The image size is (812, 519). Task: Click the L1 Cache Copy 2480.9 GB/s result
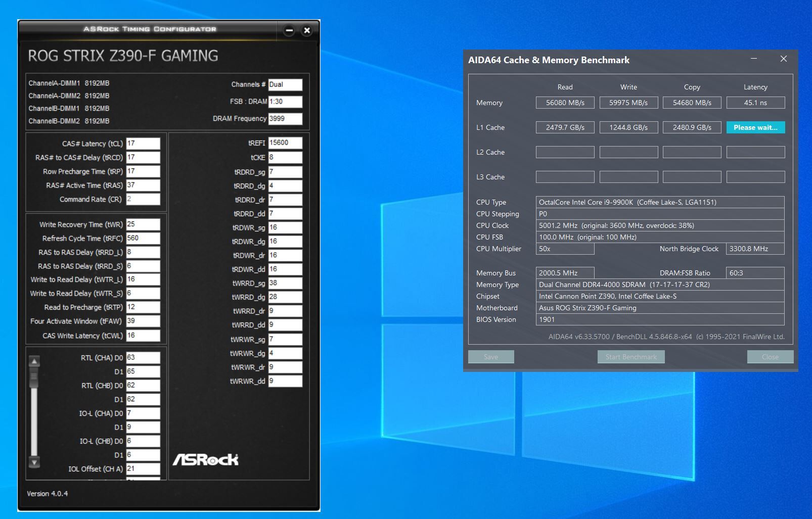(692, 127)
